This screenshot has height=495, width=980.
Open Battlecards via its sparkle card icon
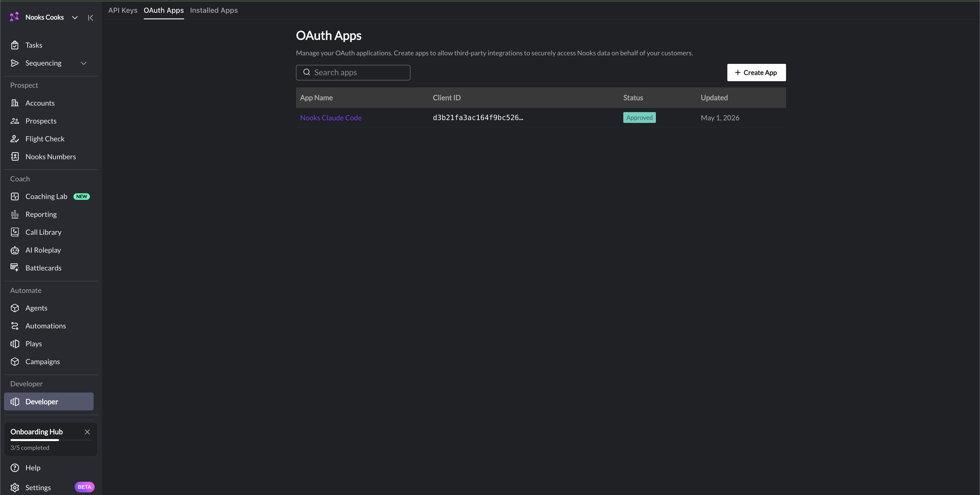point(15,268)
